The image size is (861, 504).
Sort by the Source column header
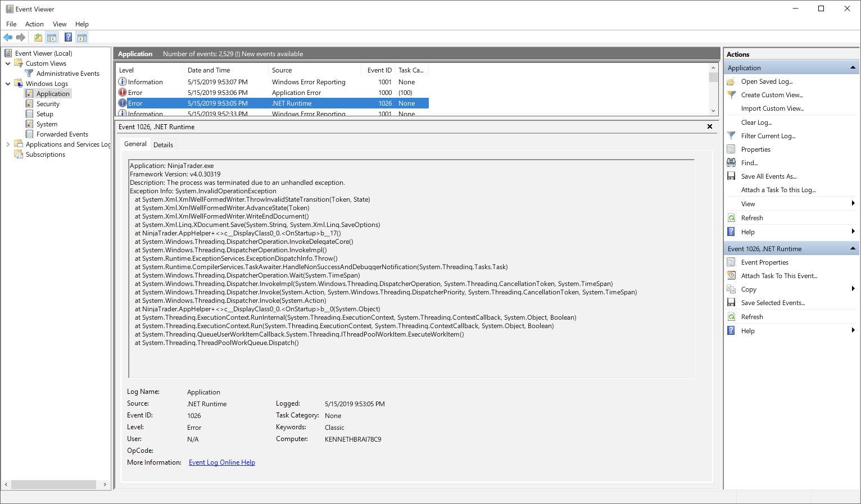315,70
